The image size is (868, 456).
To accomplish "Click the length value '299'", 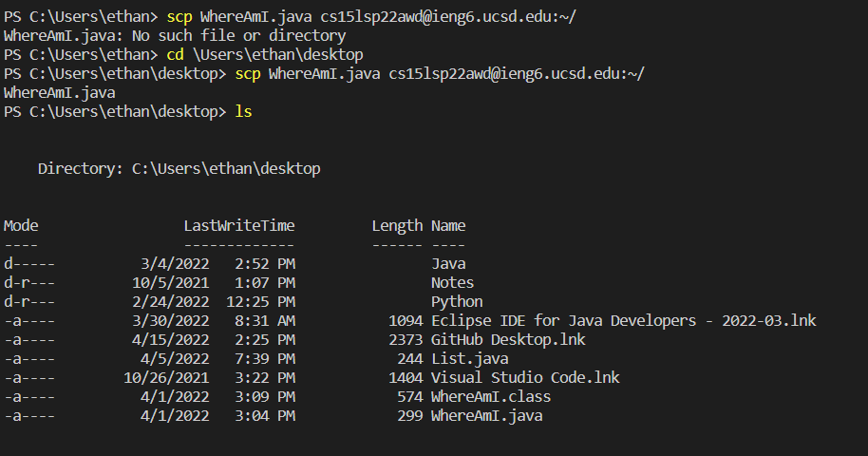I will point(409,416).
